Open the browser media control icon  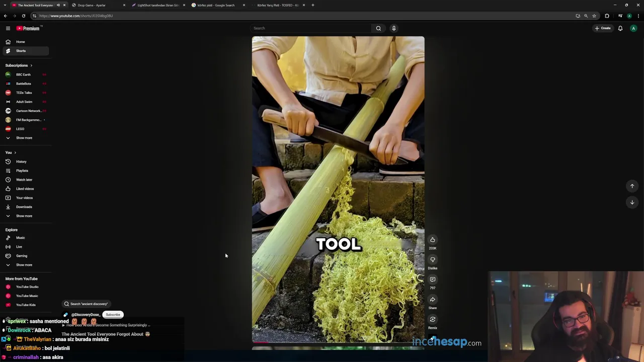(620, 16)
